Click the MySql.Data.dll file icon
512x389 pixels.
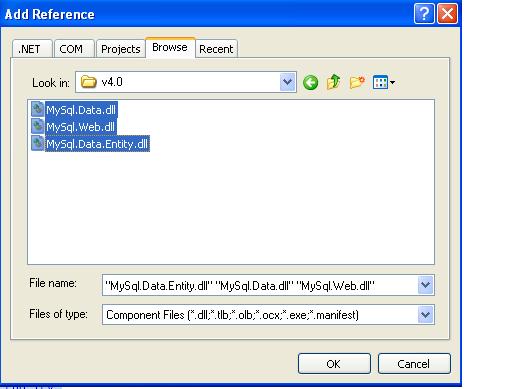(38, 109)
